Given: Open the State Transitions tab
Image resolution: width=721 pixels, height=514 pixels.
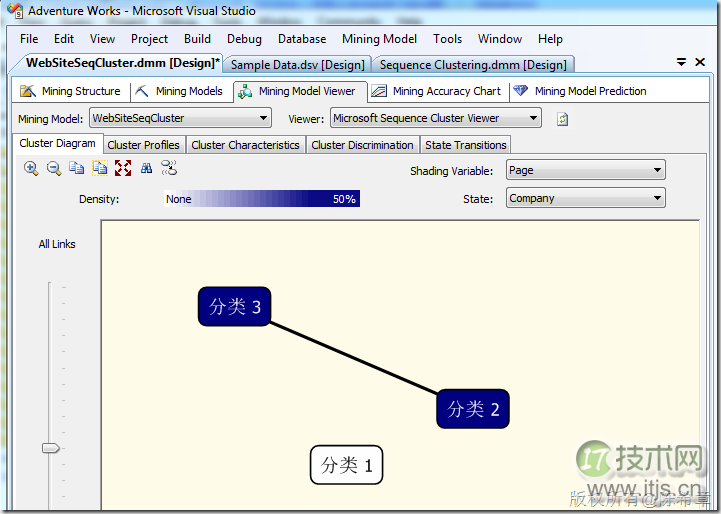Looking at the screenshot, I should (x=466, y=145).
